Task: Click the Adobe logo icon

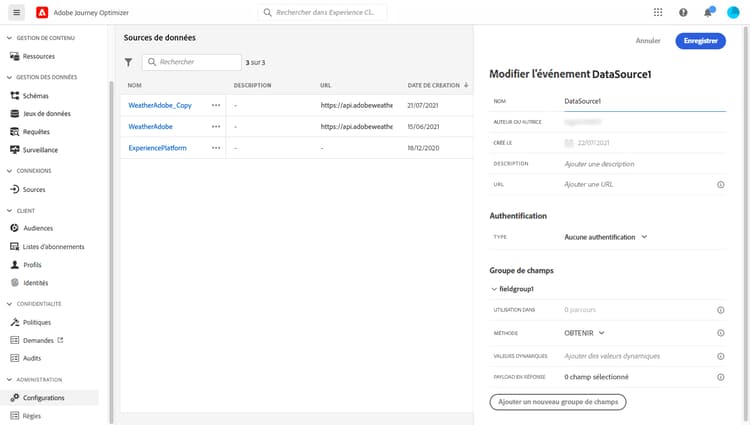Action: (42, 12)
